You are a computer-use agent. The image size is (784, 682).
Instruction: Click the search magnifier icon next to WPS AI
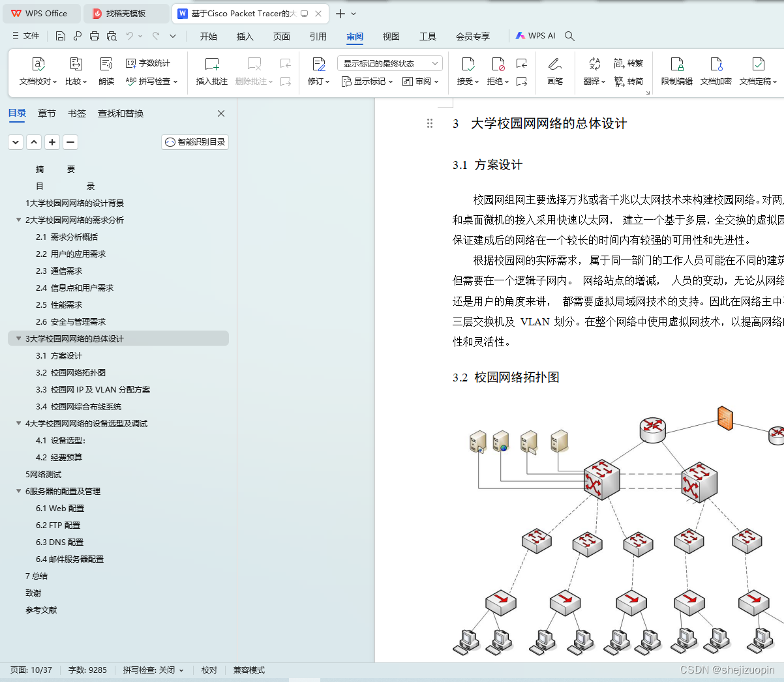(x=569, y=36)
